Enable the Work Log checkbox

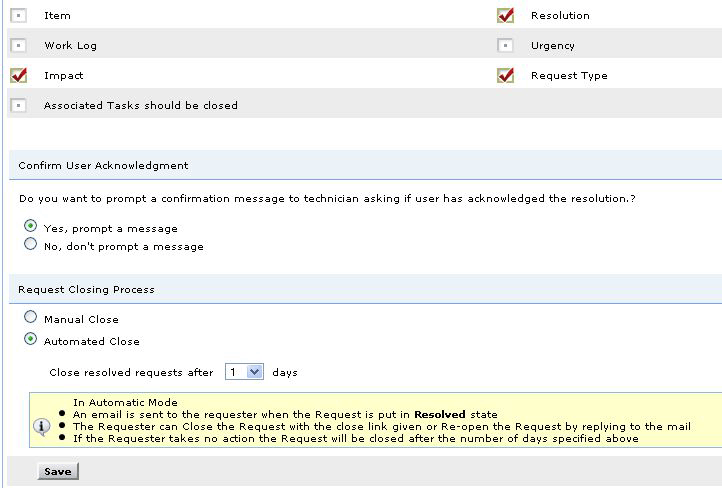click(19, 46)
